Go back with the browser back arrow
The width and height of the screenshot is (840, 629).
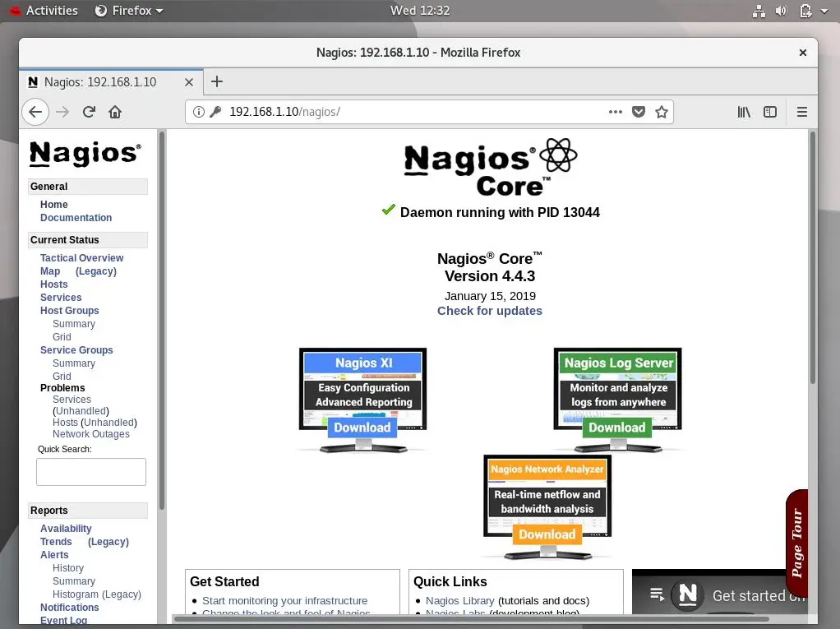[35, 112]
